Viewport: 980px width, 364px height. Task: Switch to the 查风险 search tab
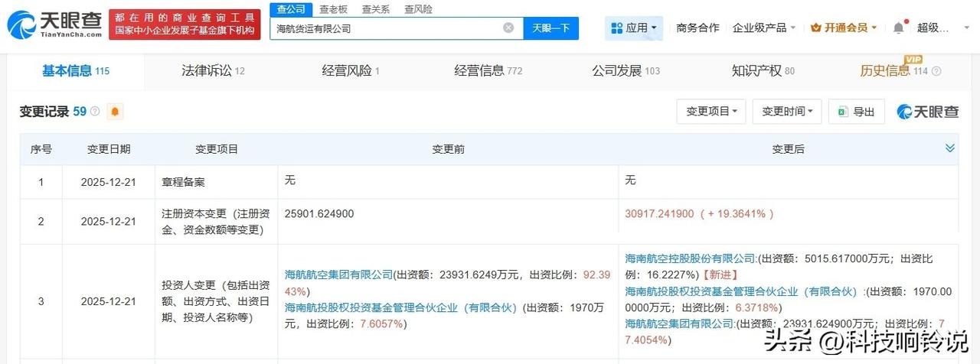coord(418,9)
